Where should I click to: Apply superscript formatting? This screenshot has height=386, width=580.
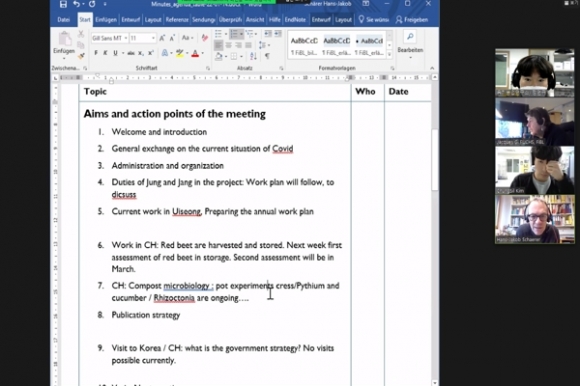click(x=151, y=54)
